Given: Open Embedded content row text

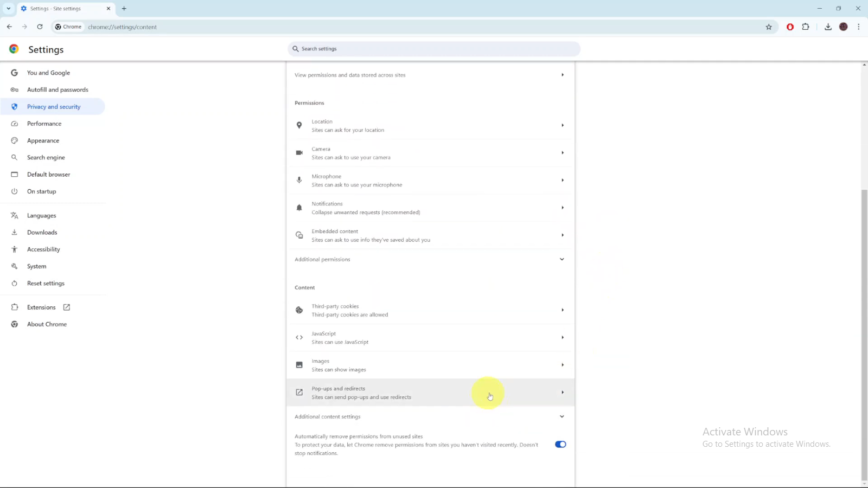Looking at the screenshot, I should click(371, 235).
